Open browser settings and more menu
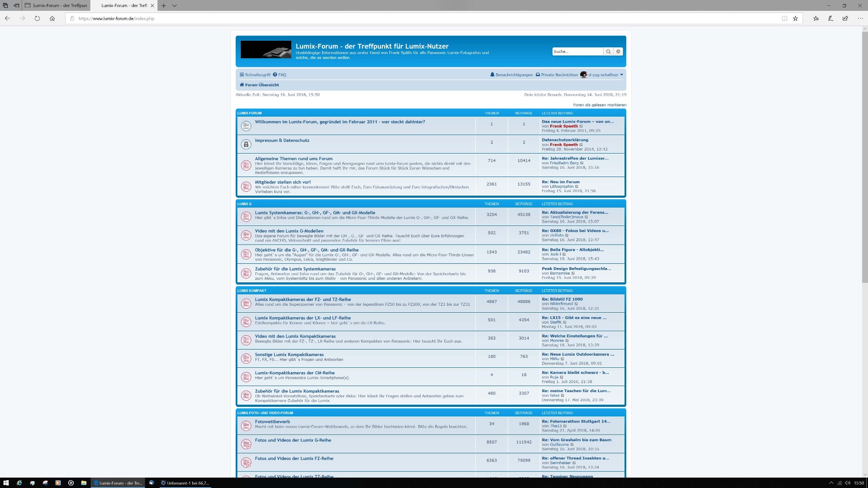Screen dimensions: 868x488 point(860,18)
